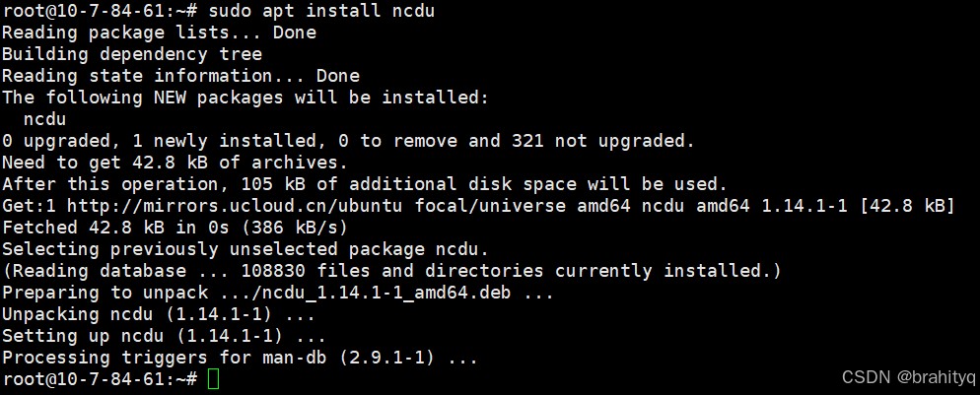
Task: Click the 'Fetched 42.8 kB in 0s' line
Action: (x=175, y=228)
